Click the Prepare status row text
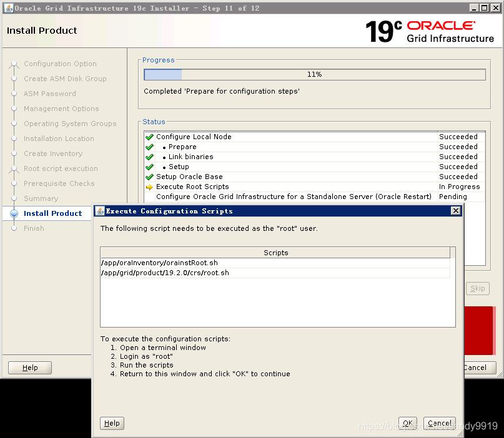Image resolution: width=504 pixels, height=438 pixels. pos(182,147)
